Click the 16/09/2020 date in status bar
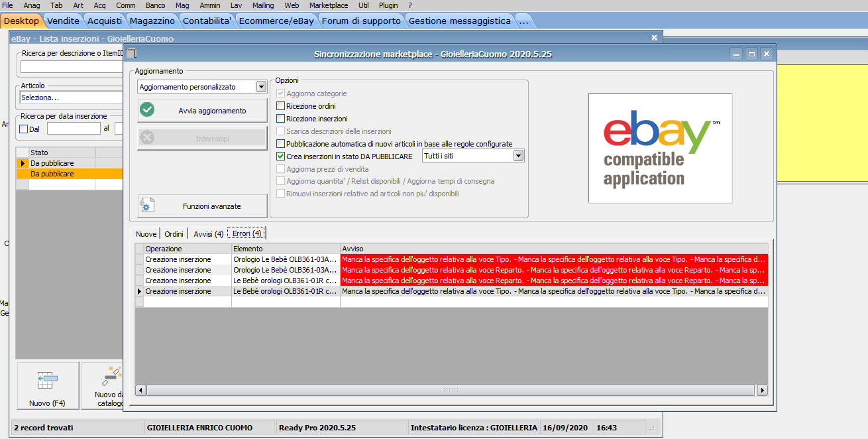Image resolution: width=868 pixels, height=439 pixels. 565,428
